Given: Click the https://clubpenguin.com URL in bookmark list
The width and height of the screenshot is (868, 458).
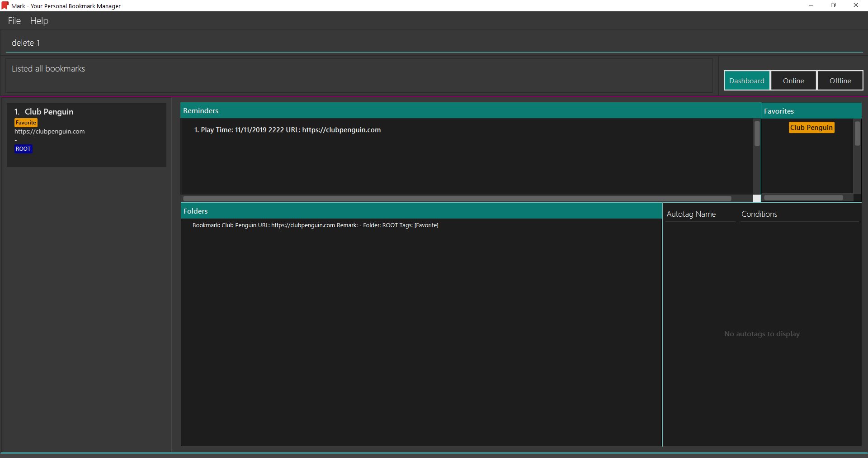Looking at the screenshot, I should pos(50,132).
